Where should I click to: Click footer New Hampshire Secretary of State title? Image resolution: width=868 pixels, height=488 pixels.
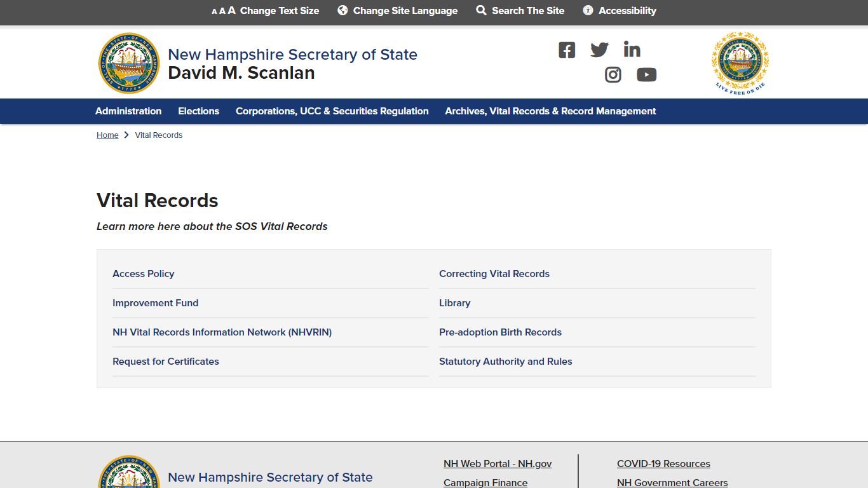pos(270,477)
